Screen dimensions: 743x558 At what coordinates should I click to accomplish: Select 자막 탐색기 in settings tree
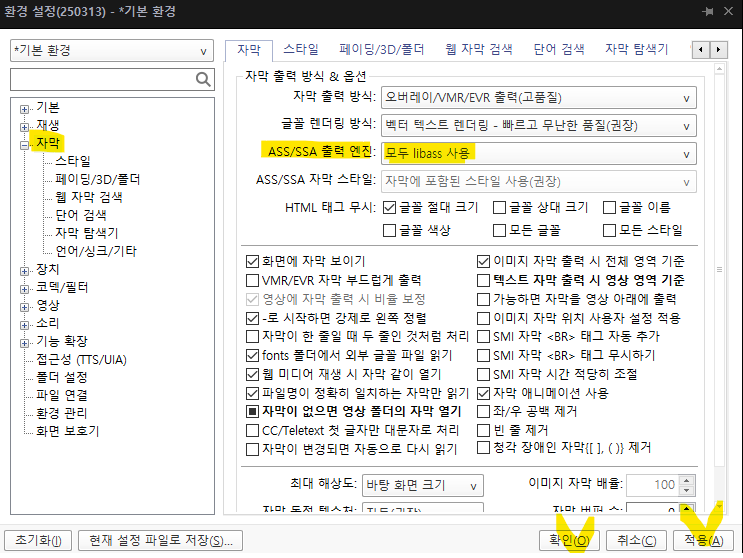[x=86, y=233]
